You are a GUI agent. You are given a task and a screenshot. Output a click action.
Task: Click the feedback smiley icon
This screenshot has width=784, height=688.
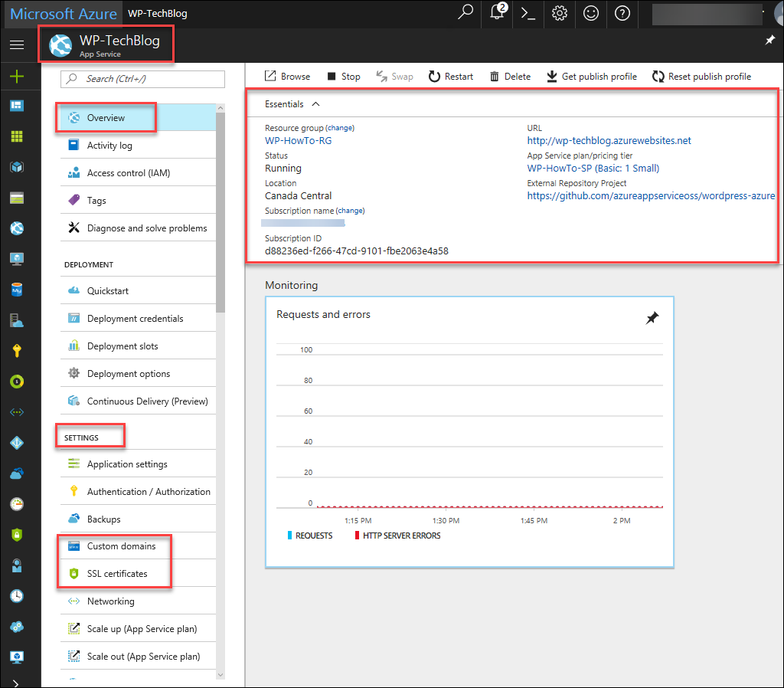tap(591, 13)
